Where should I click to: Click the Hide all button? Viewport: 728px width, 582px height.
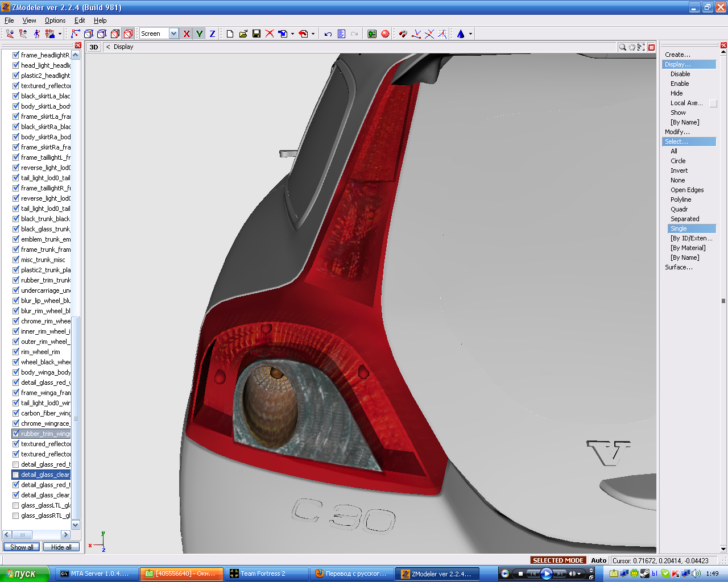pos(61,547)
